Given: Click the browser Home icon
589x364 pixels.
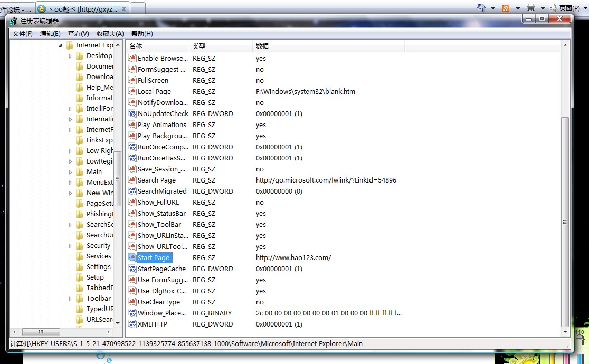Looking at the screenshot, I should point(481,8).
